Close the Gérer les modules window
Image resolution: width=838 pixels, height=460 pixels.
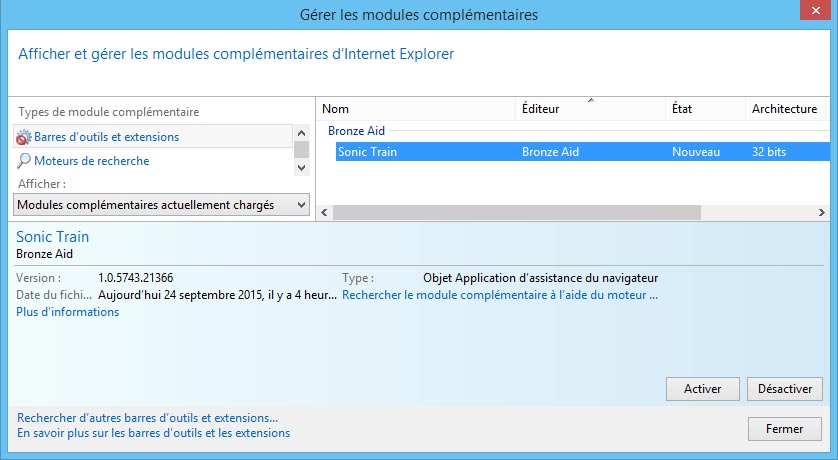(816, 10)
